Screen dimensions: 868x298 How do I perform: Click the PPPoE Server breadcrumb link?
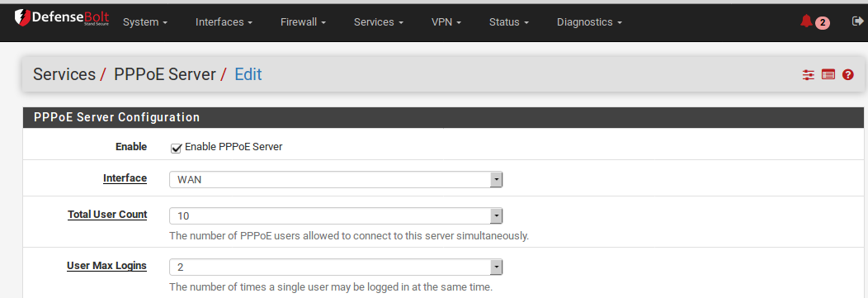coord(164,74)
